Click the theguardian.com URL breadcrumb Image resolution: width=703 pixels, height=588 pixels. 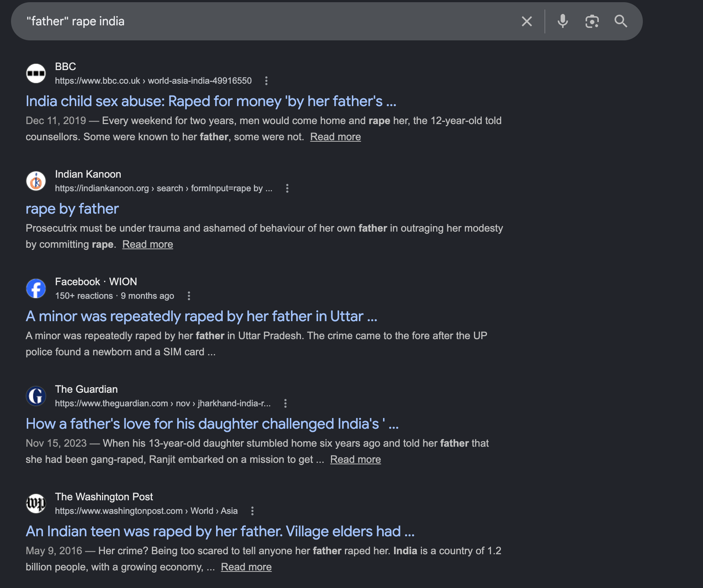coord(163,403)
